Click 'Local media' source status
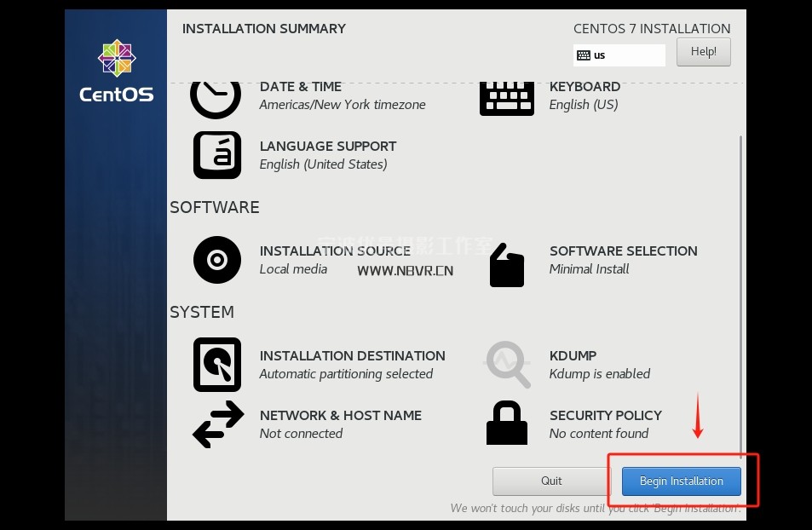812x530 pixels. coord(293,269)
